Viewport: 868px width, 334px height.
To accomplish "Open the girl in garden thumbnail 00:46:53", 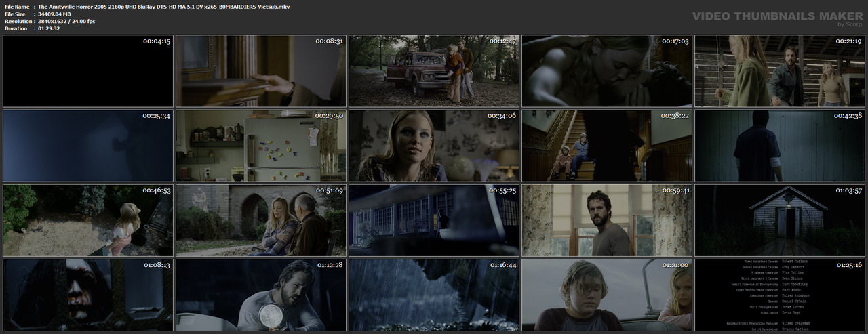I will pos(88,220).
